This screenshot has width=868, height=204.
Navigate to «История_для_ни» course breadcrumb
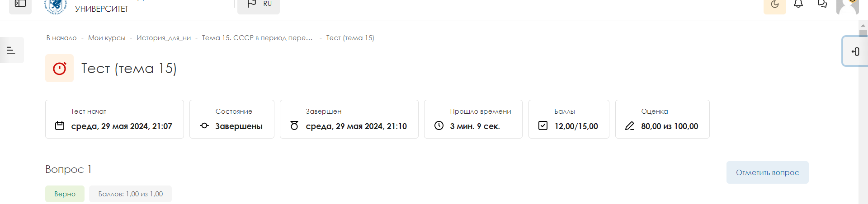coord(164,38)
